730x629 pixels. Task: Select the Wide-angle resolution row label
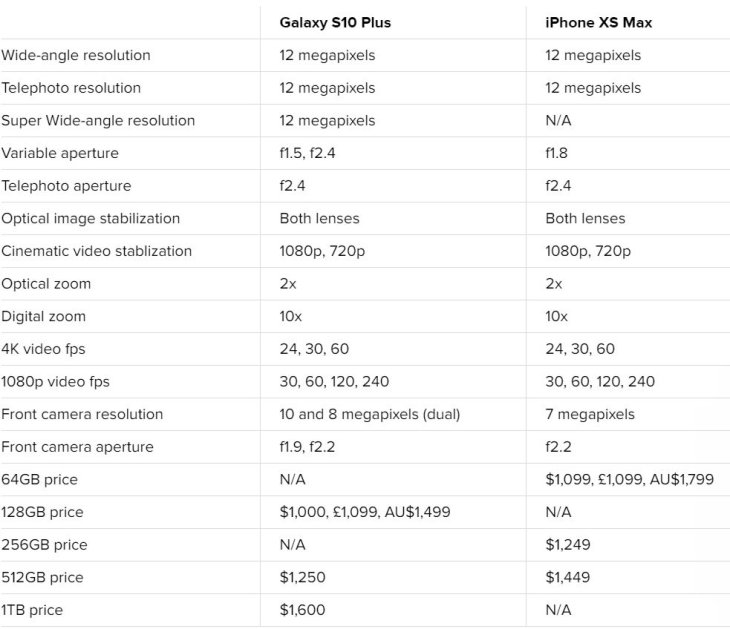tap(76, 55)
